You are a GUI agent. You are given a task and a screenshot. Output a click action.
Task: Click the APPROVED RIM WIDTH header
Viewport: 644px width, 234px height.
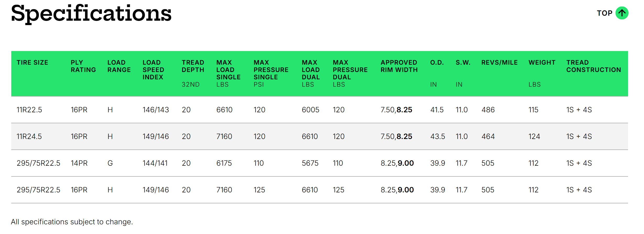pyautogui.click(x=399, y=66)
